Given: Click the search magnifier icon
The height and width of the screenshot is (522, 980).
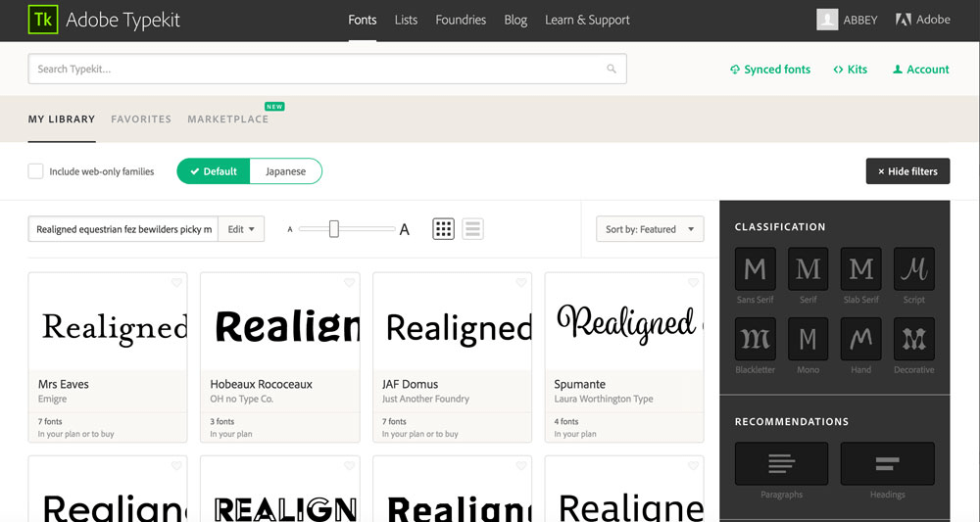Looking at the screenshot, I should 612,69.
